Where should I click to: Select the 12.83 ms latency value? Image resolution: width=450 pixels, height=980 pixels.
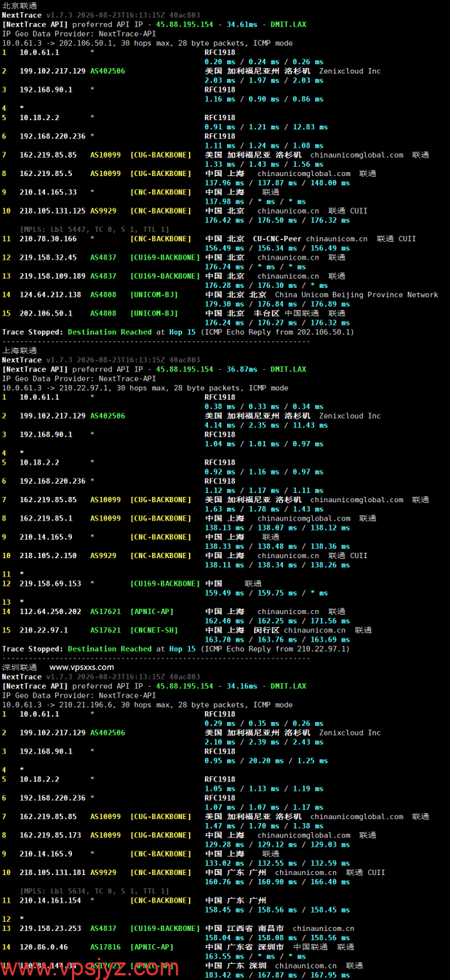tap(309, 127)
